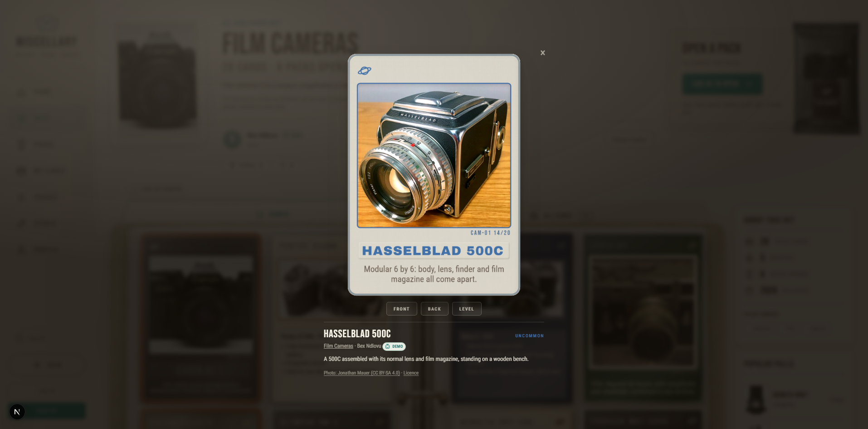Open the Film Cameras collection link
Image resolution: width=868 pixels, height=429 pixels.
tap(338, 346)
